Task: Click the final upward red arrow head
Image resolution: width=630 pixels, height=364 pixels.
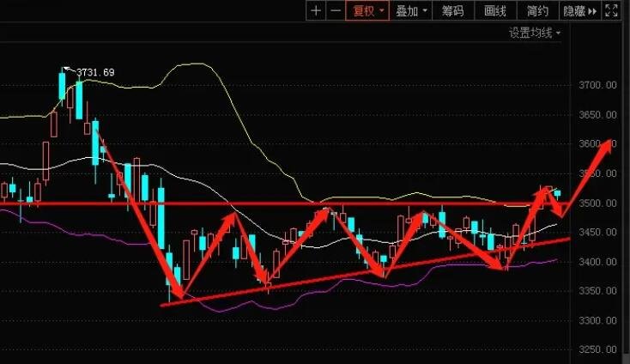Action: (607, 144)
